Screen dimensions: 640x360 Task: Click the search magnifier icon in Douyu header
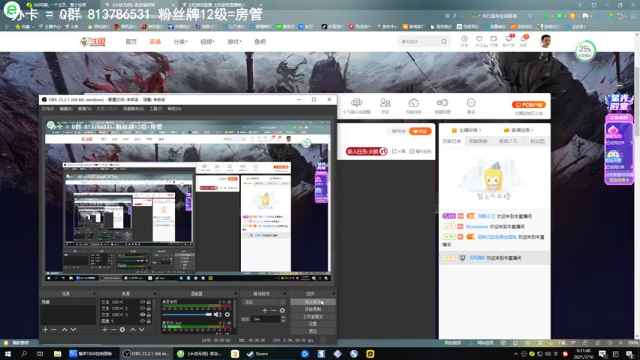point(444,42)
